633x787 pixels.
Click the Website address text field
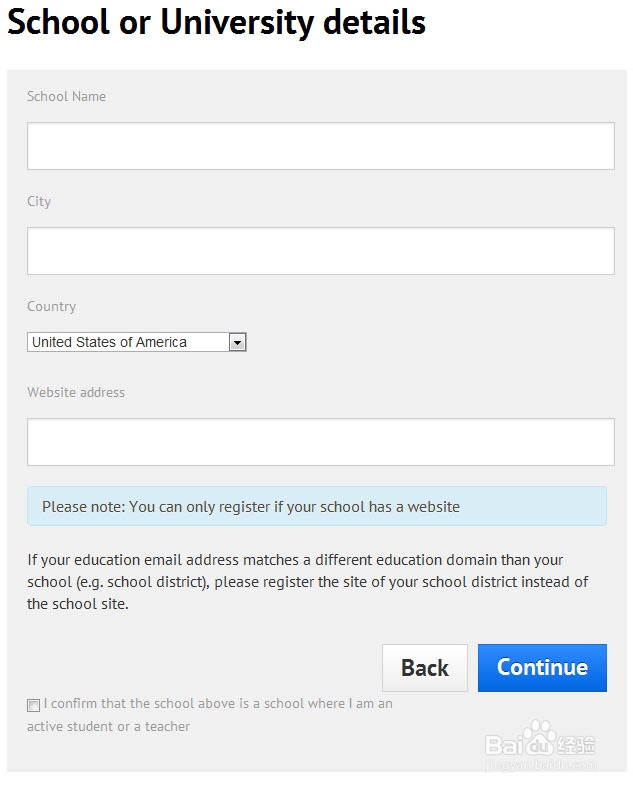[x=320, y=442]
